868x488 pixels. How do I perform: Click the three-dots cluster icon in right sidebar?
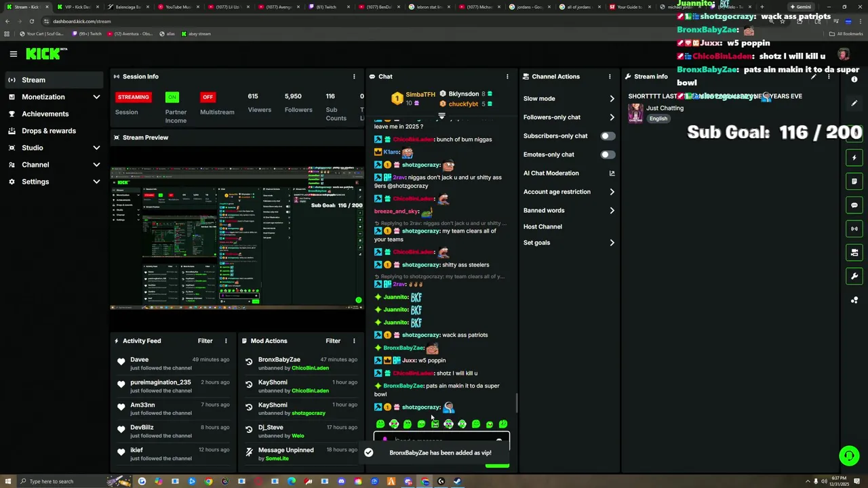pyautogui.click(x=854, y=300)
